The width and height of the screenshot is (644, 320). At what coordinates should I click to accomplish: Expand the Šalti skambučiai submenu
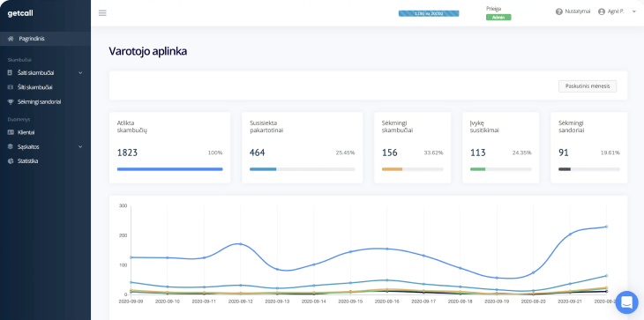(x=80, y=72)
